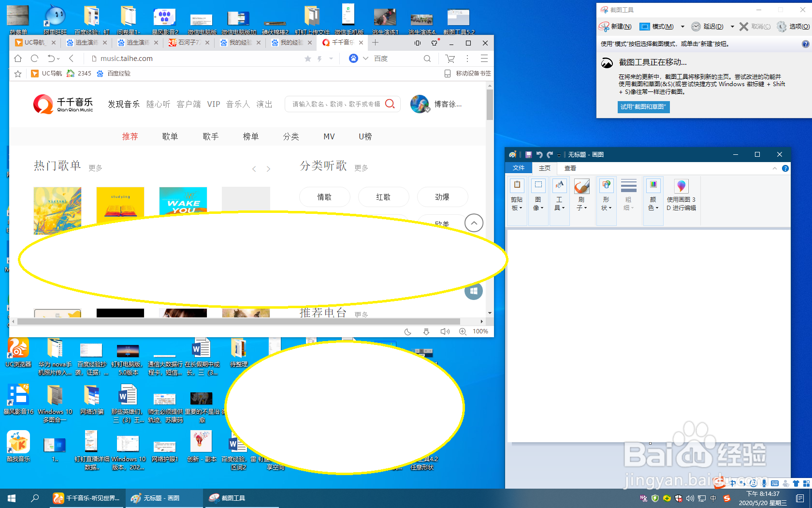Click 新建 in the Snipping Tool
The image size is (812, 508).
pos(615,26)
